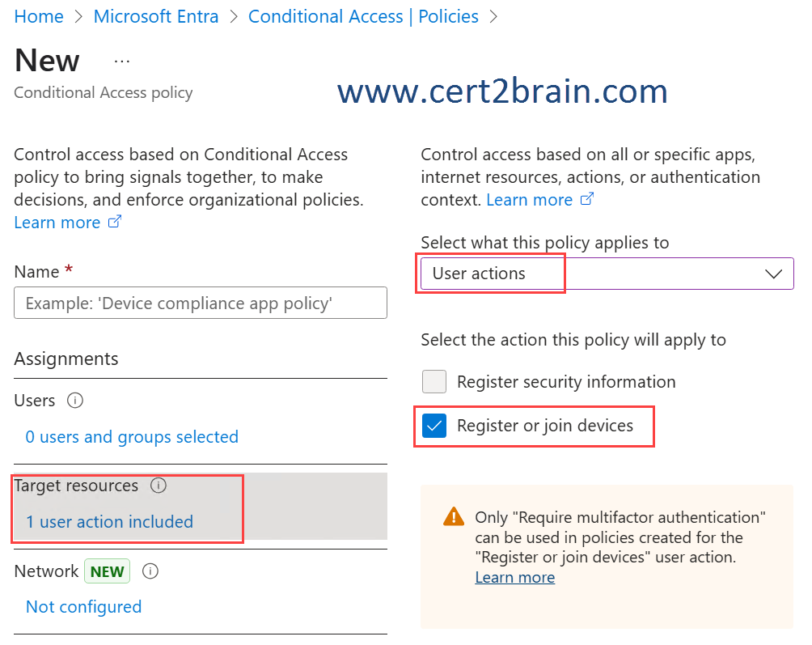Click Learn more in the warning box

point(514,577)
